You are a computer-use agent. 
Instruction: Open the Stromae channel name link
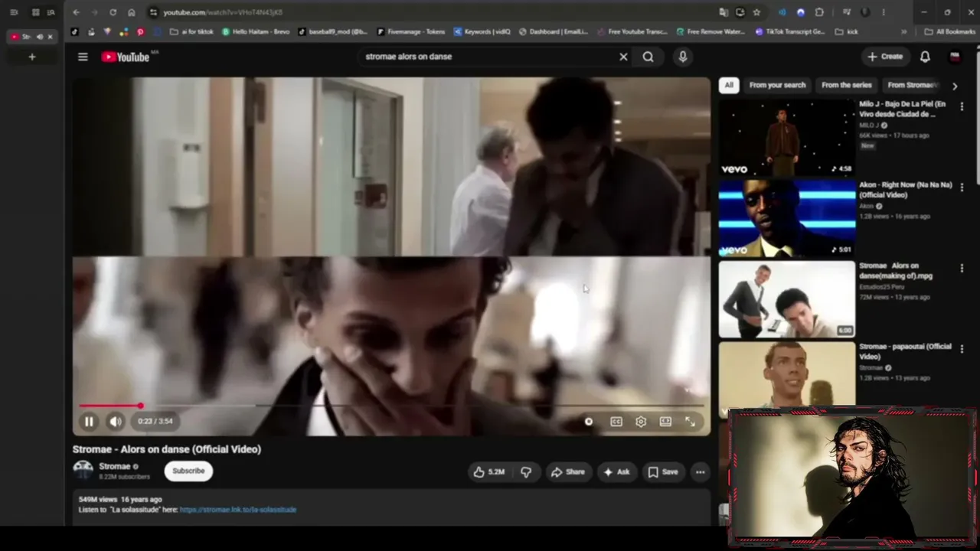click(x=115, y=466)
